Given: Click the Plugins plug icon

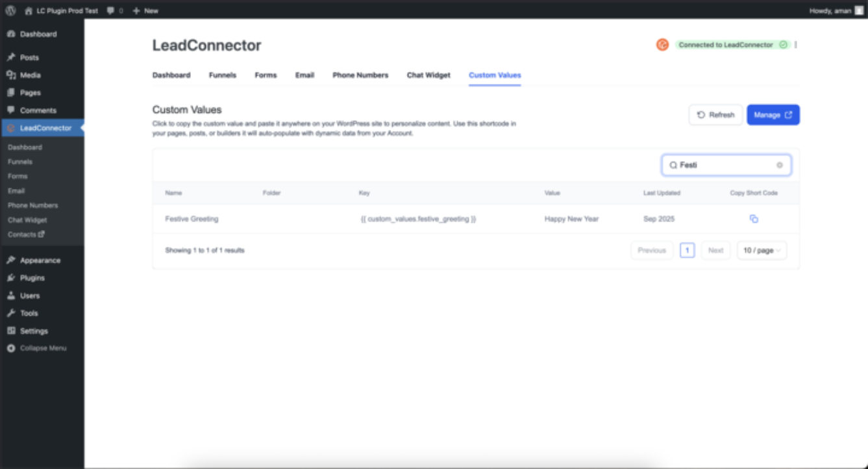Looking at the screenshot, I should (11, 277).
